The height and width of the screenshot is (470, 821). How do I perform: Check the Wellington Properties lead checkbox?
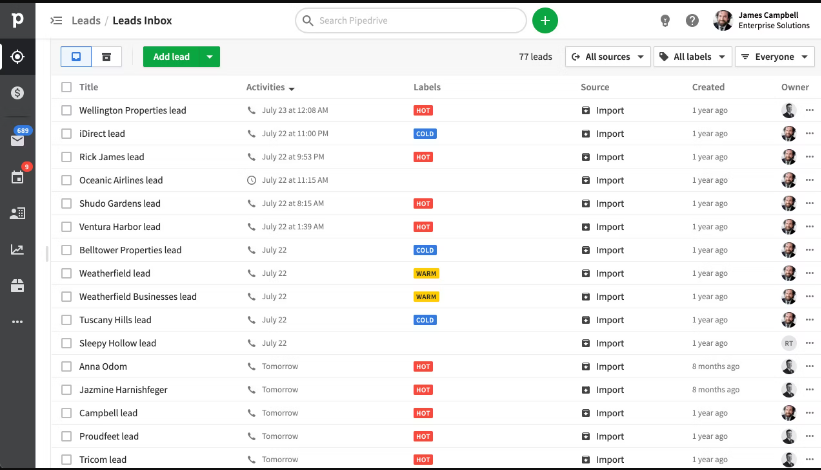pyautogui.click(x=66, y=111)
